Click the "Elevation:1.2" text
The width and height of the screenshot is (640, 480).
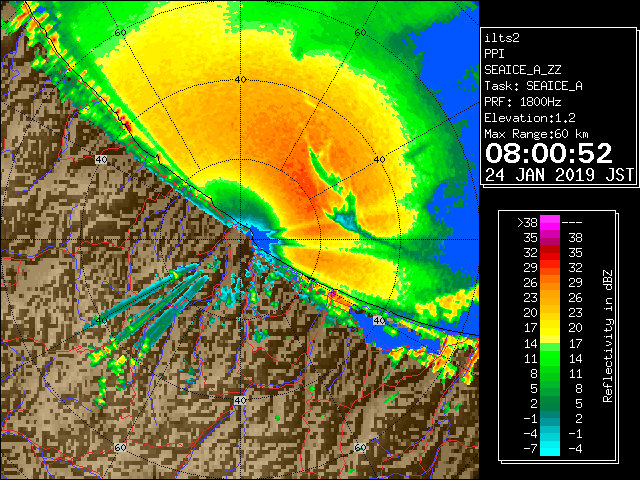(530, 118)
